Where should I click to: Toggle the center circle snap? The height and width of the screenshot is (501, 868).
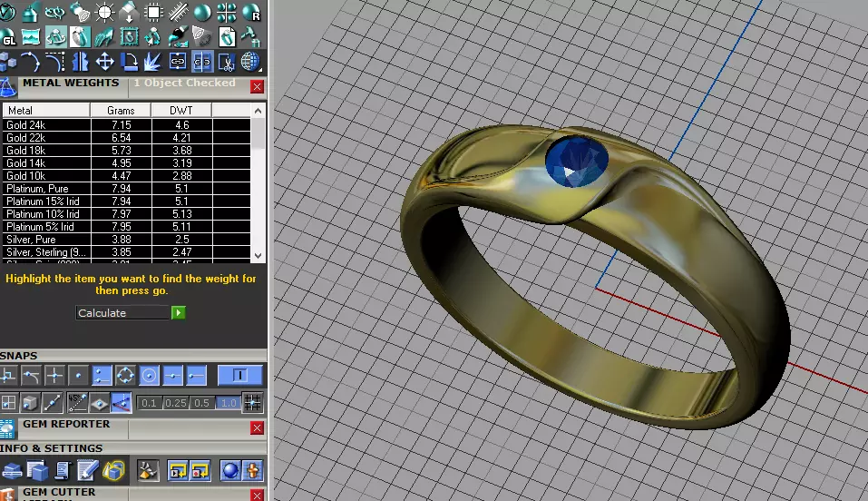[149, 375]
